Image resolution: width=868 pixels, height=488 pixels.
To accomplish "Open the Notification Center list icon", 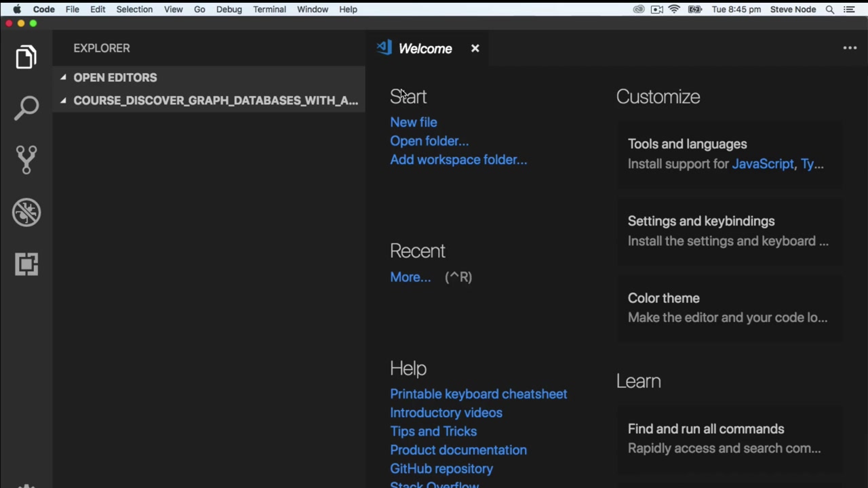I will 849,9.
